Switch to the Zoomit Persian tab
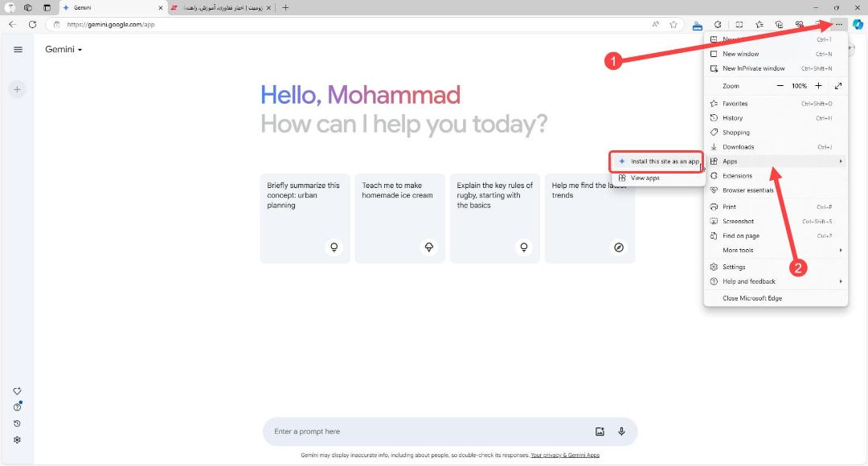The width and height of the screenshot is (868, 466). [222, 8]
